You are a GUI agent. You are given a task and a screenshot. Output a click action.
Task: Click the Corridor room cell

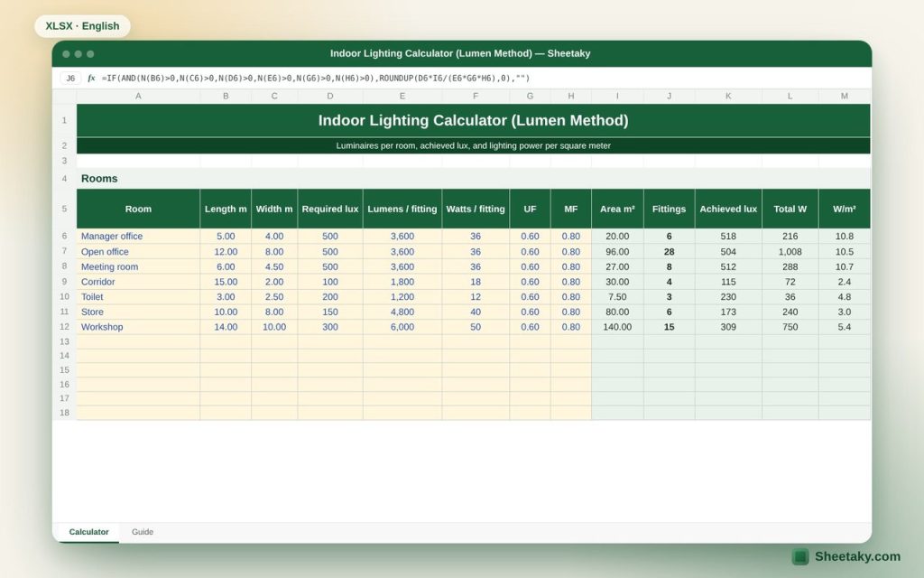tap(138, 282)
